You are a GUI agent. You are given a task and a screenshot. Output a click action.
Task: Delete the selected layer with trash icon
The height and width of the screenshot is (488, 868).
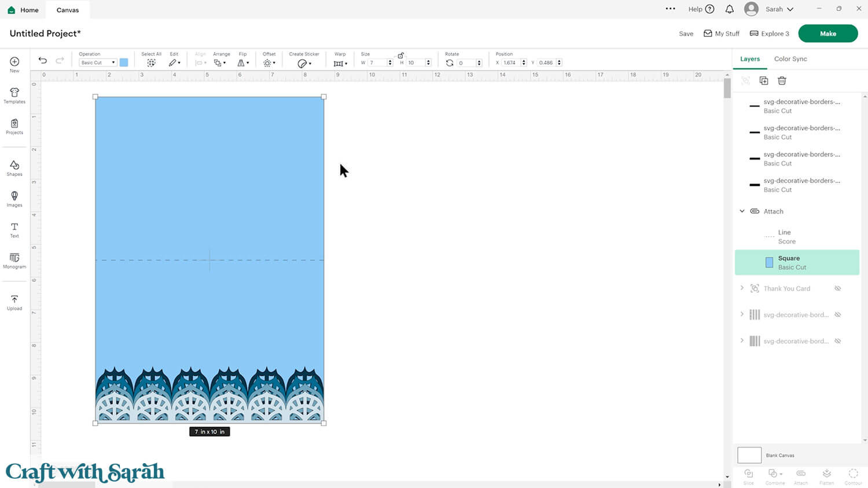(782, 80)
